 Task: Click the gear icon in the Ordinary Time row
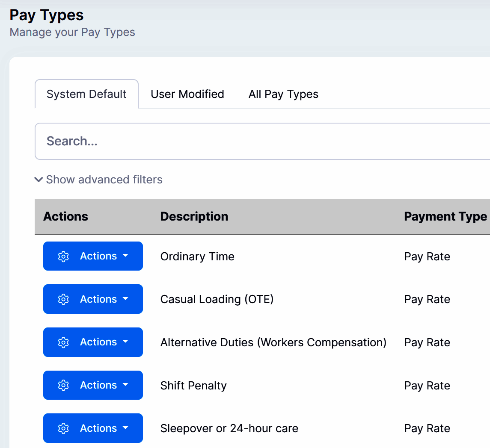tap(63, 256)
